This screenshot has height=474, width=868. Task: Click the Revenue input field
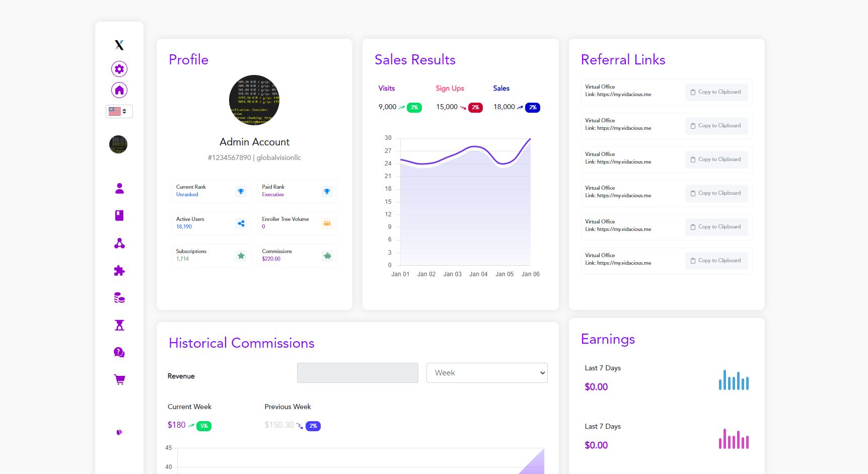(x=357, y=373)
